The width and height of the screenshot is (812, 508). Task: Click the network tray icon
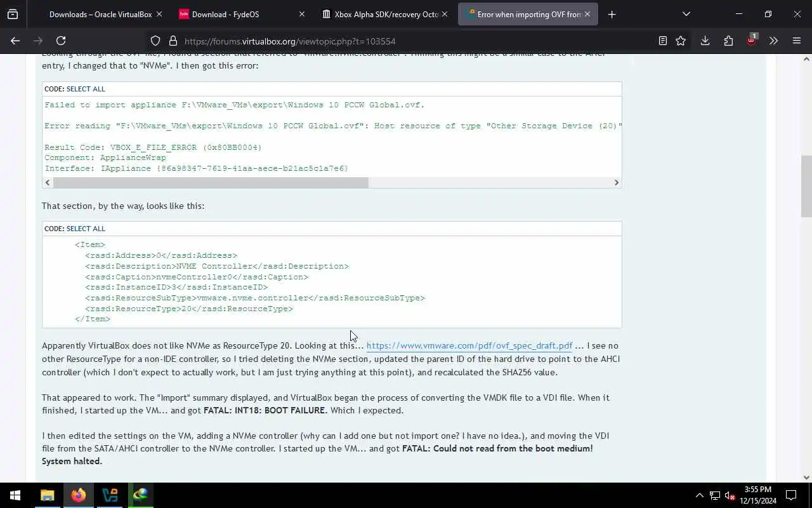(x=715, y=495)
